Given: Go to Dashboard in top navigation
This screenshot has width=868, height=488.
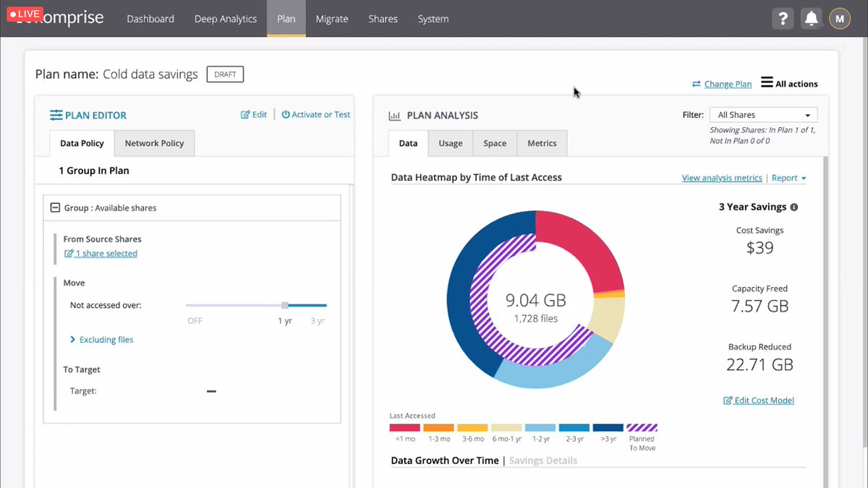Looking at the screenshot, I should 150,19.
